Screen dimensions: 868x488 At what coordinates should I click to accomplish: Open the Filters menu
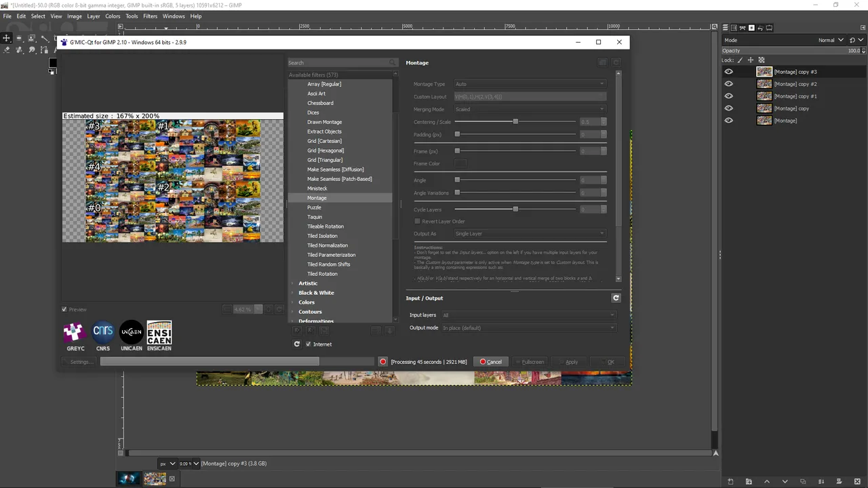150,16
